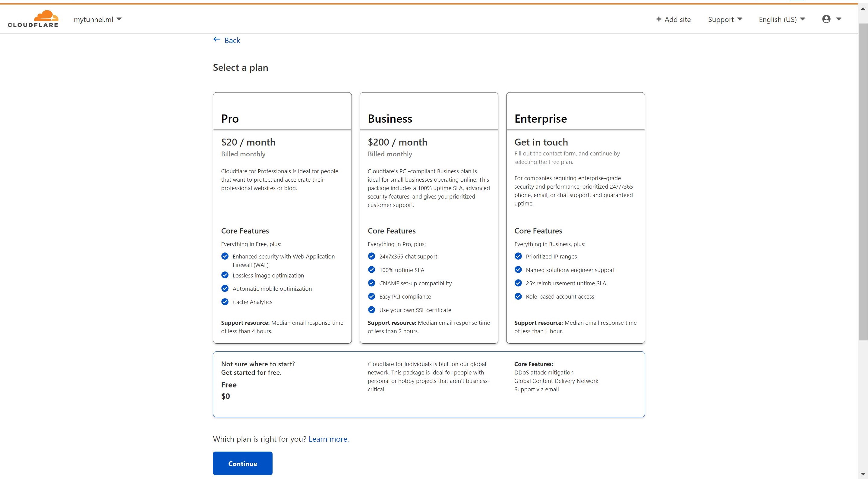Click the $200 / month price
This screenshot has height=479, width=868.
coord(397,142)
